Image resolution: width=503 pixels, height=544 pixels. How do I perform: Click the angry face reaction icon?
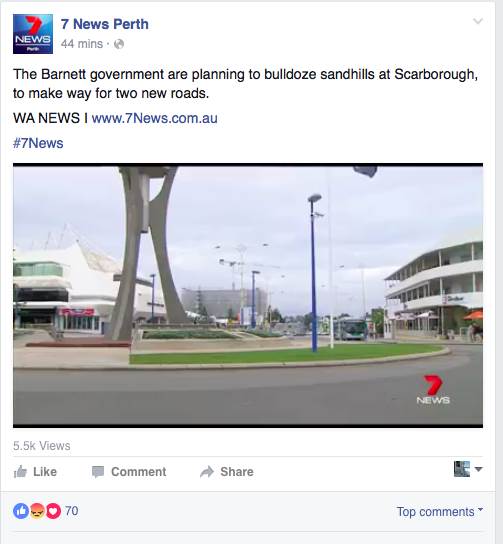click(37, 511)
